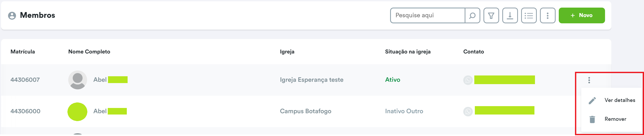Image resolution: width=644 pixels, height=136 pixels.
Task: Select Remover from context menu
Action: (615, 119)
